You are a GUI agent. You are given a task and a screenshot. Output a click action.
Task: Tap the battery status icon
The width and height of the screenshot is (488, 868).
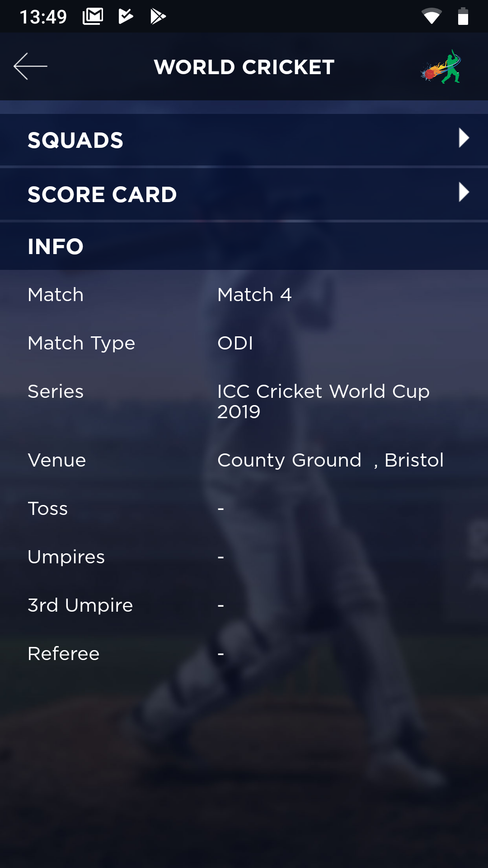coord(463,17)
